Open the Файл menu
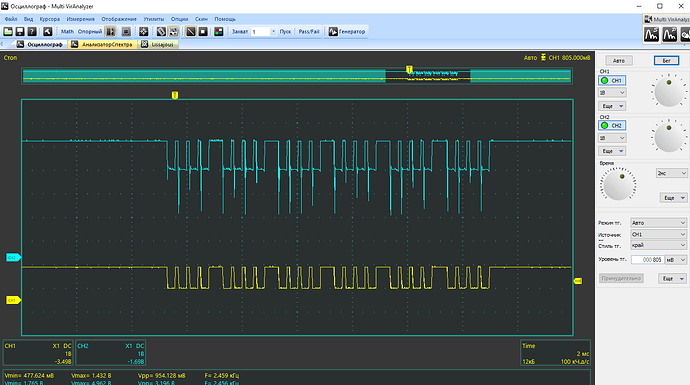This screenshot has width=690, height=385. [x=11, y=19]
